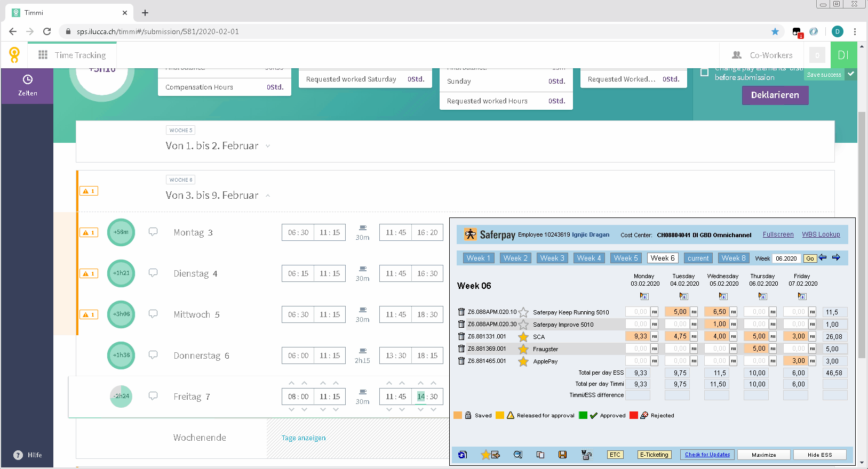Click the Deklarieren button

point(775,95)
